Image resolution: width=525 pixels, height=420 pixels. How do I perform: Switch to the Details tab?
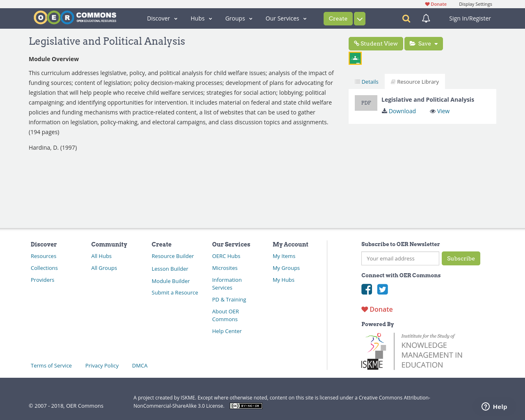click(x=366, y=81)
